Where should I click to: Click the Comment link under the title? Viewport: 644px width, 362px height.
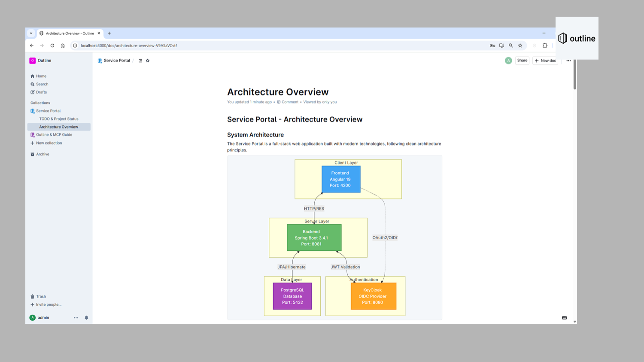pos(290,102)
